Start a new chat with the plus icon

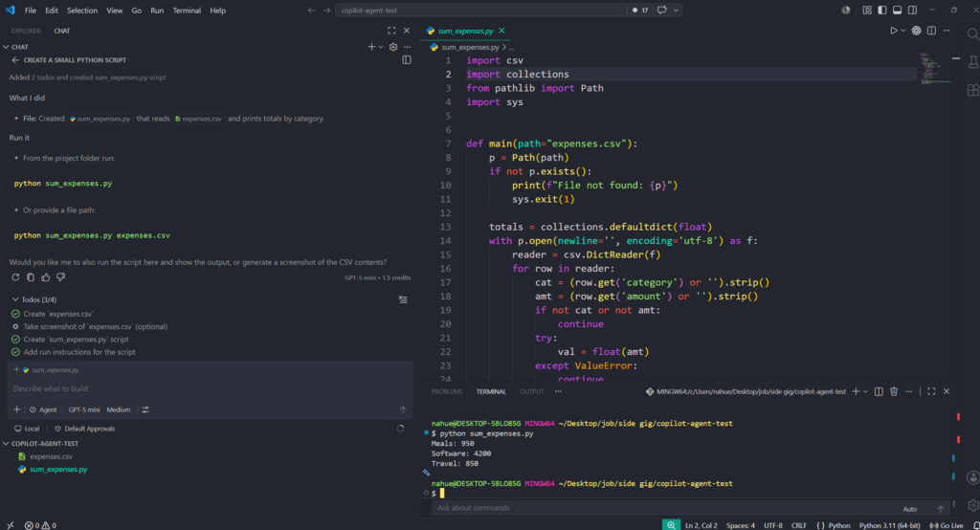pos(371,47)
